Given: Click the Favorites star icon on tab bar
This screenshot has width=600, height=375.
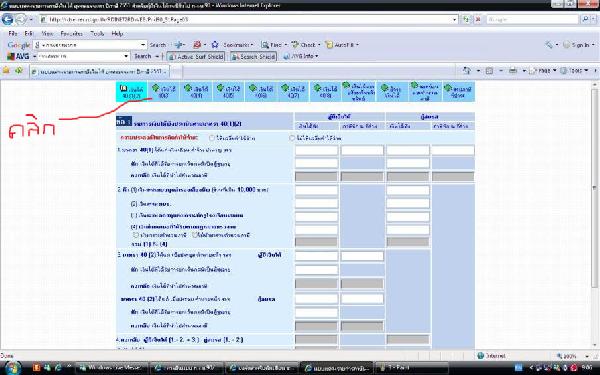Looking at the screenshot, I should [6, 70].
